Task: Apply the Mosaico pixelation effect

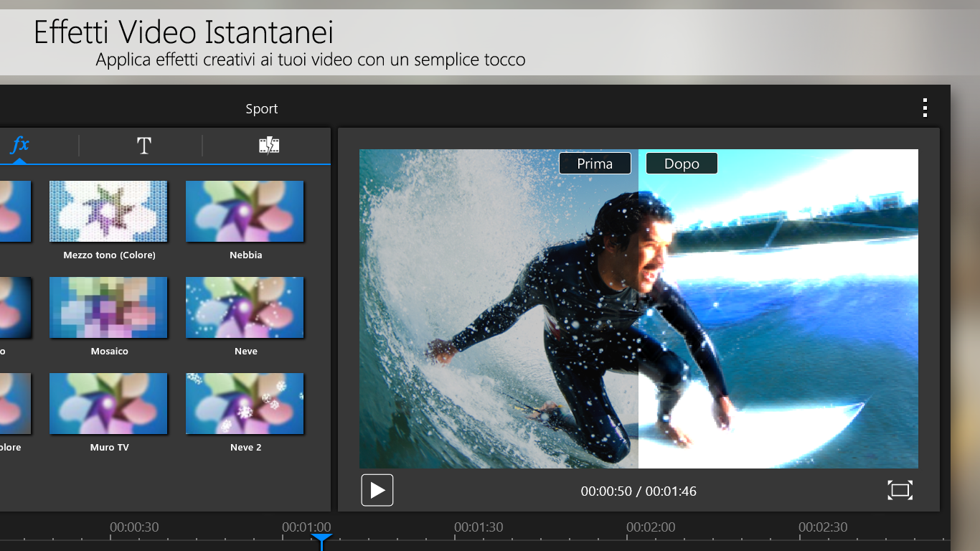Action: point(108,307)
